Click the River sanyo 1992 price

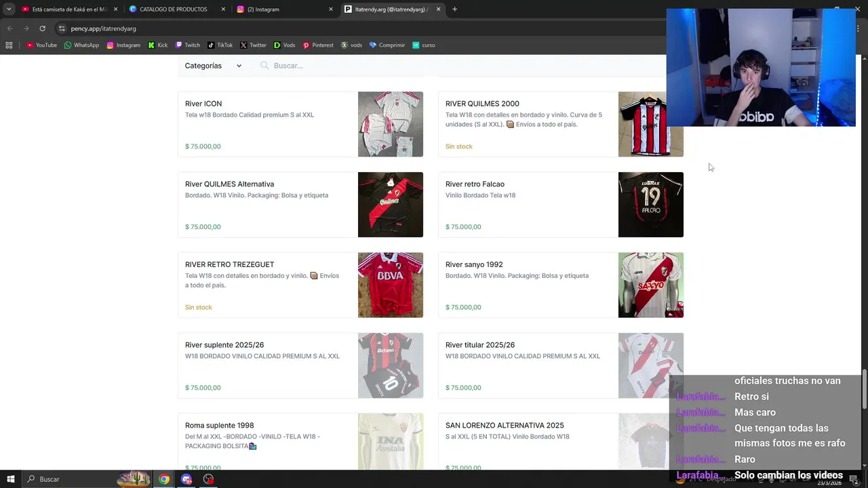click(x=463, y=307)
